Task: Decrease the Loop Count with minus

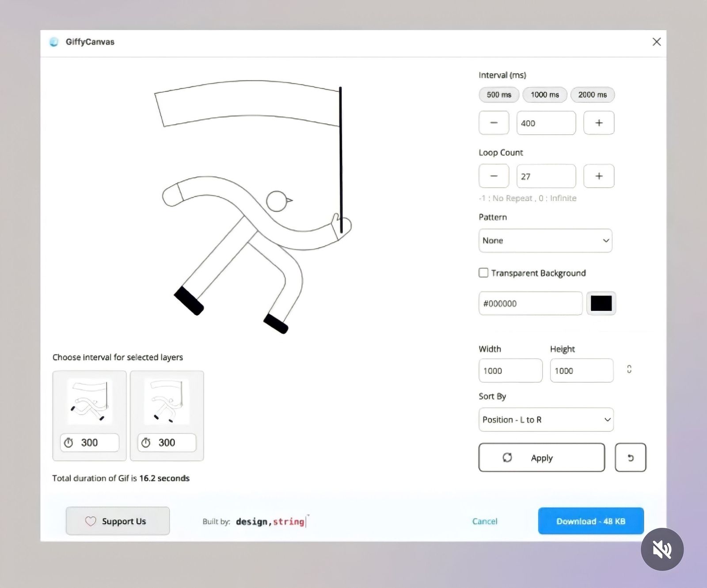Action: [494, 176]
